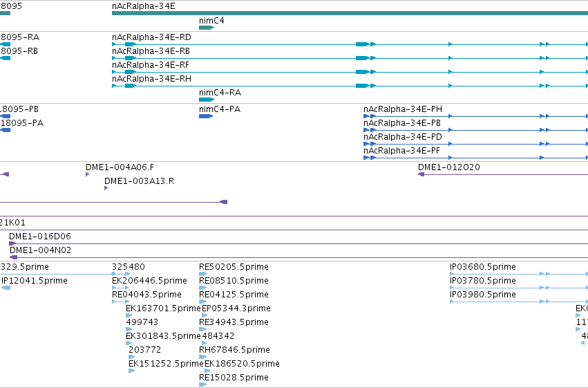Click the RE15028.5prime EST glyph
The image size is (588, 388).
pos(203,385)
